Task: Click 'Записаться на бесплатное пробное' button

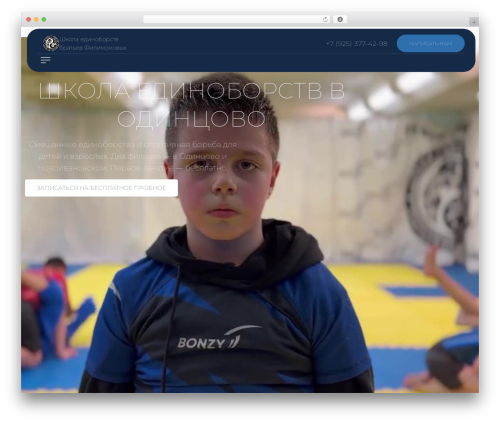Action: pyautogui.click(x=101, y=188)
